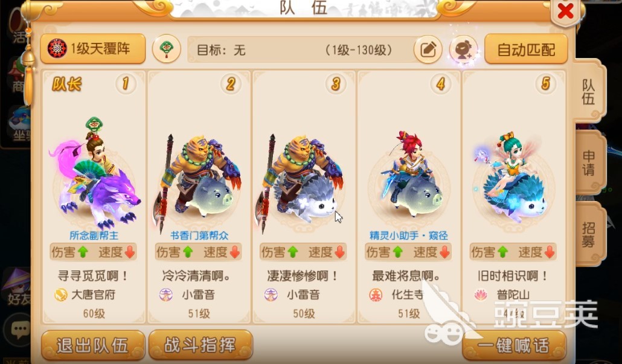Select team leader 所念副帮主 character card

(94, 197)
